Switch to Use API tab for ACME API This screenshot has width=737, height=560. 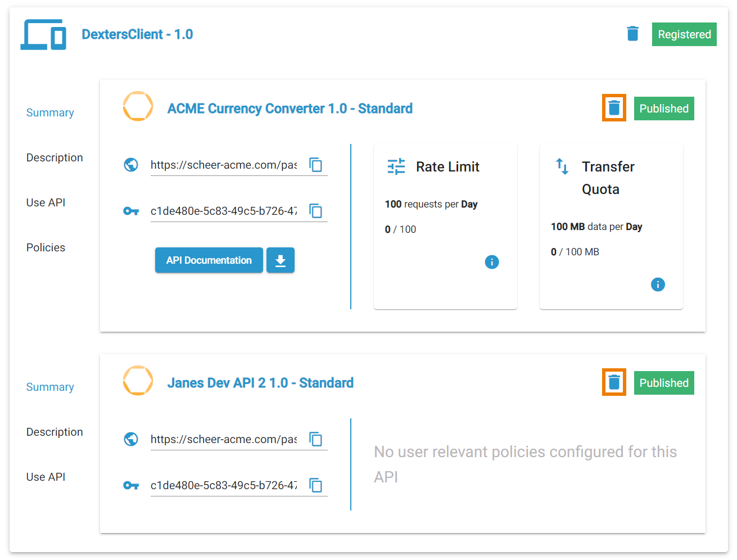pos(46,202)
